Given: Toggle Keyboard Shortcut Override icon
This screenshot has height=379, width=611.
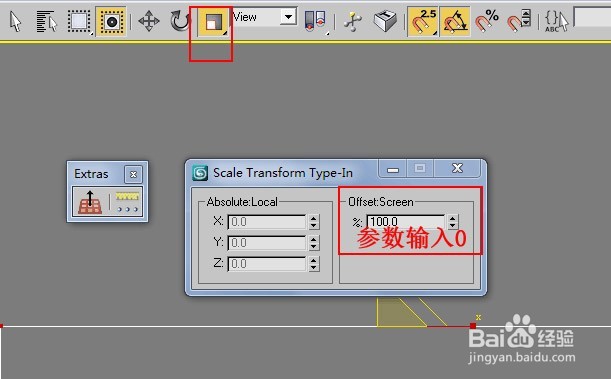Looking at the screenshot, I should pyautogui.click(x=385, y=21).
